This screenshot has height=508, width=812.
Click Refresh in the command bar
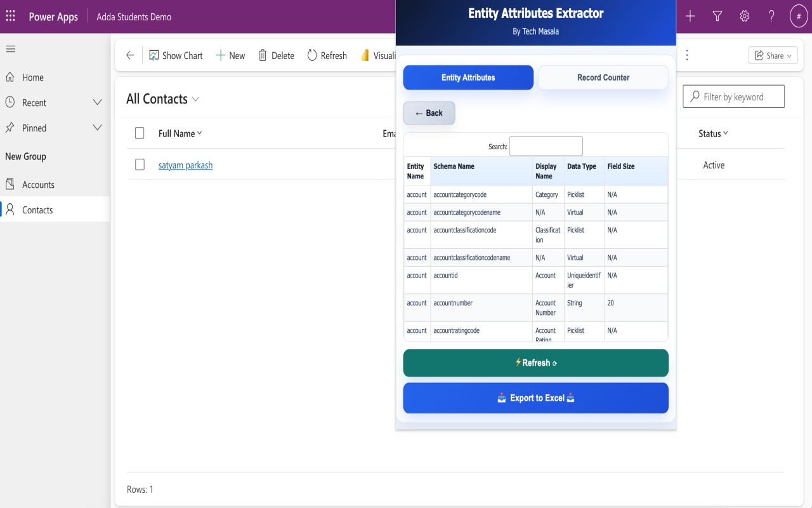click(x=327, y=55)
